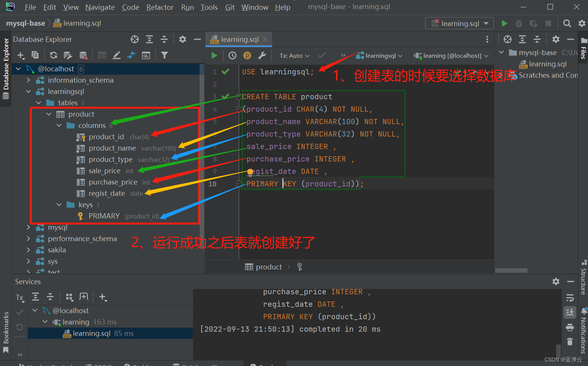Image resolution: width=588 pixels, height=366 pixels.
Task: Click the green Run icon in main toolbar
Action: click(504, 23)
